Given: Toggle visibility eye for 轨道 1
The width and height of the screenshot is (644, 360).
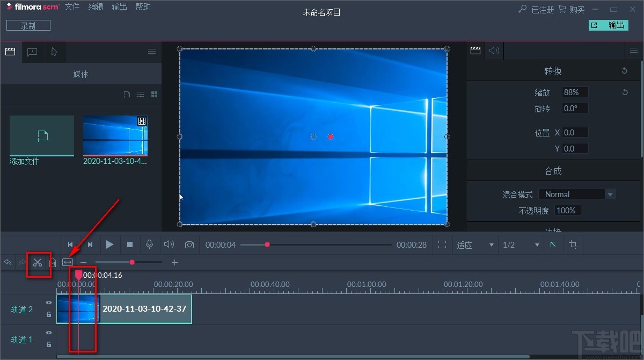Looking at the screenshot, I should point(49,333).
